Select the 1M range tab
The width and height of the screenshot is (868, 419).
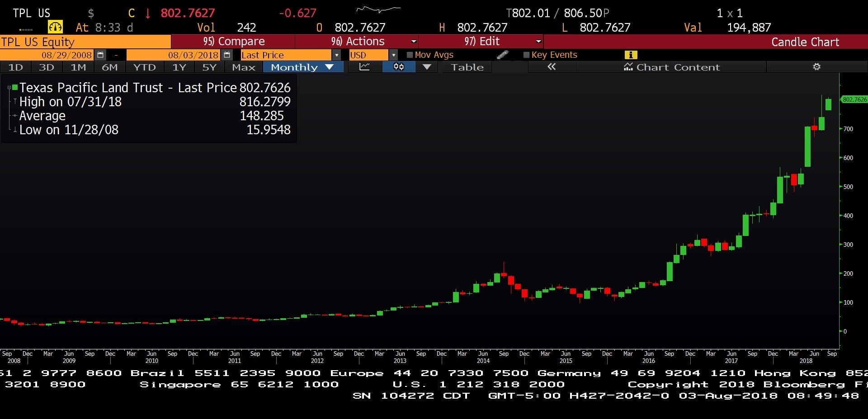[x=78, y=67]
